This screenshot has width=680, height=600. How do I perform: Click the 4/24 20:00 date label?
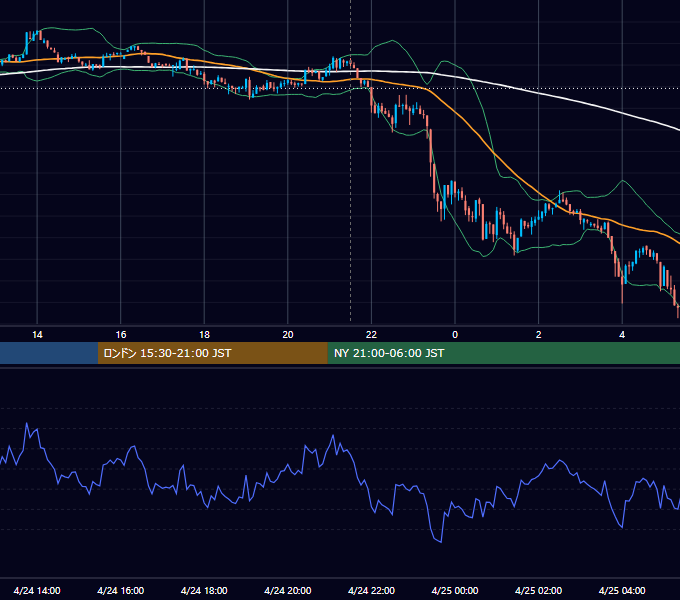coord(288,590)
